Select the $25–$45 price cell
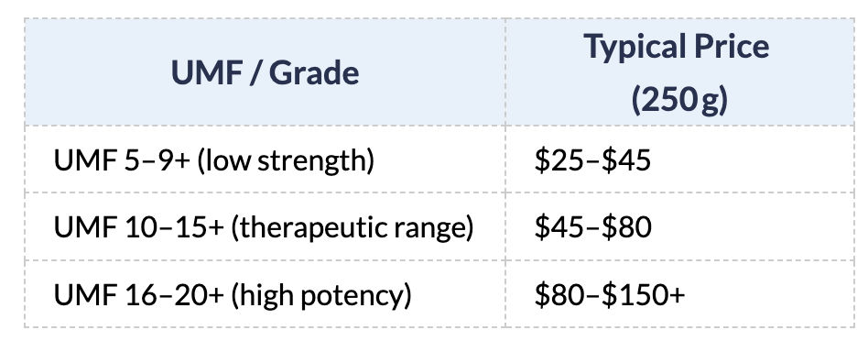The width and height of the screenshot is (868, 341). 679,159
